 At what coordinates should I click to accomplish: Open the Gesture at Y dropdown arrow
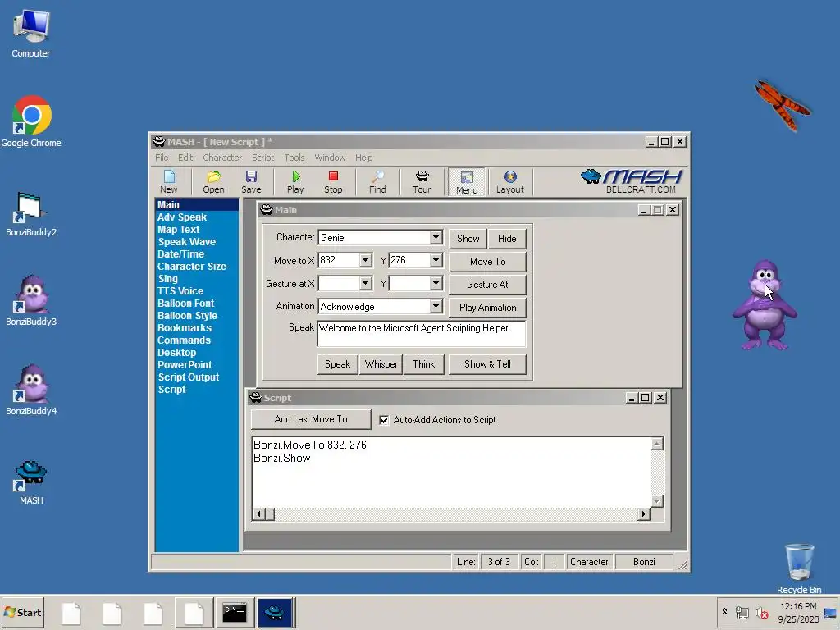(x=436, y=283)
